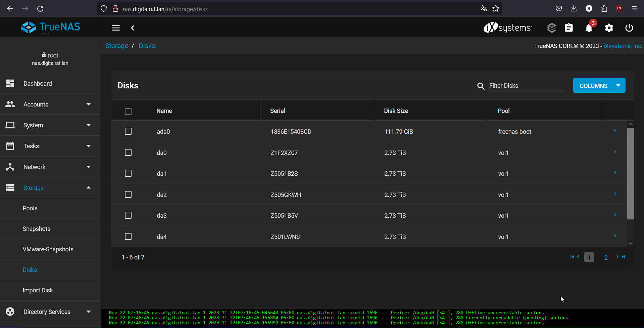This screenshot has width=644, height=328.
Task: Click the power icon in top bar
Action: [629, 28]
